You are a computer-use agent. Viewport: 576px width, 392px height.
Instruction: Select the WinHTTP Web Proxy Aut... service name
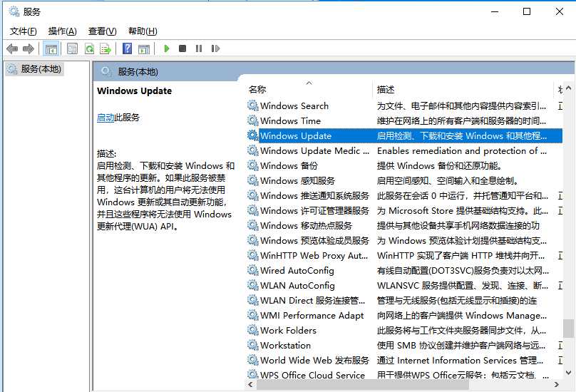coord(314,256)
